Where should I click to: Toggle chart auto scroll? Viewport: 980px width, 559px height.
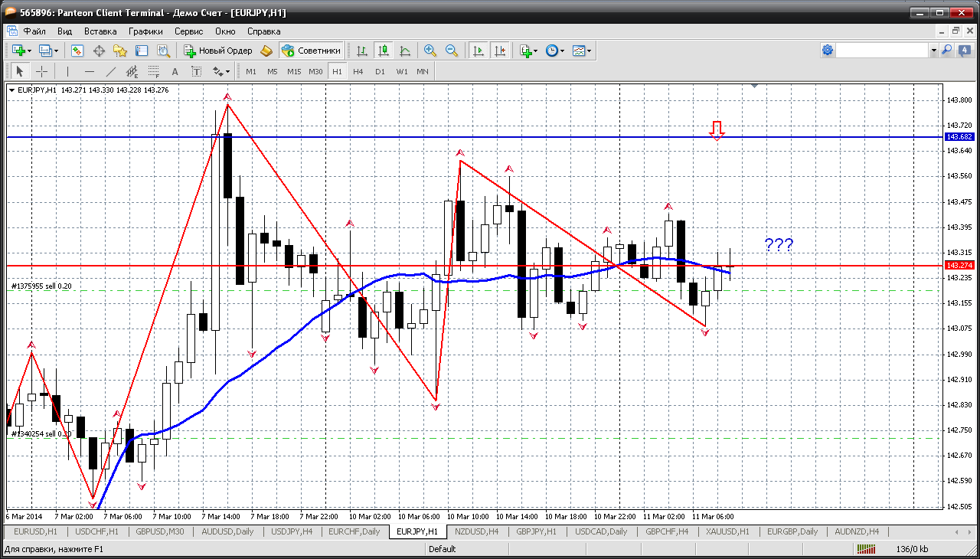(x=479, y=51)
